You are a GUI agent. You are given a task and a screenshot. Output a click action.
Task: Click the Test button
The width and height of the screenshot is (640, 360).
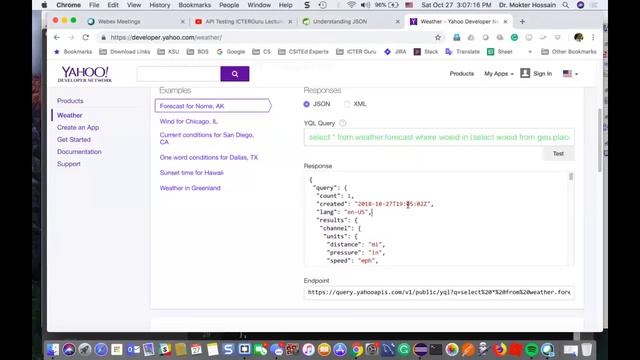point(558,153)
